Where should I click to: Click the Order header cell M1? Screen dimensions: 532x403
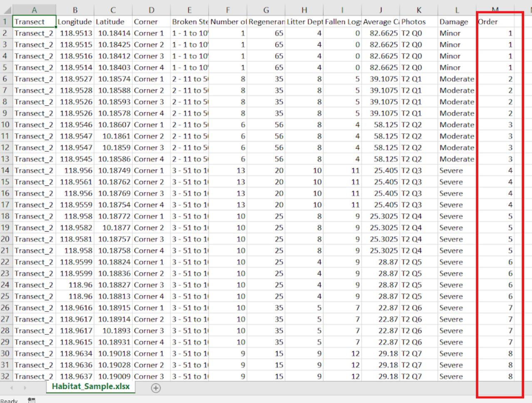[x=495, y=22]
